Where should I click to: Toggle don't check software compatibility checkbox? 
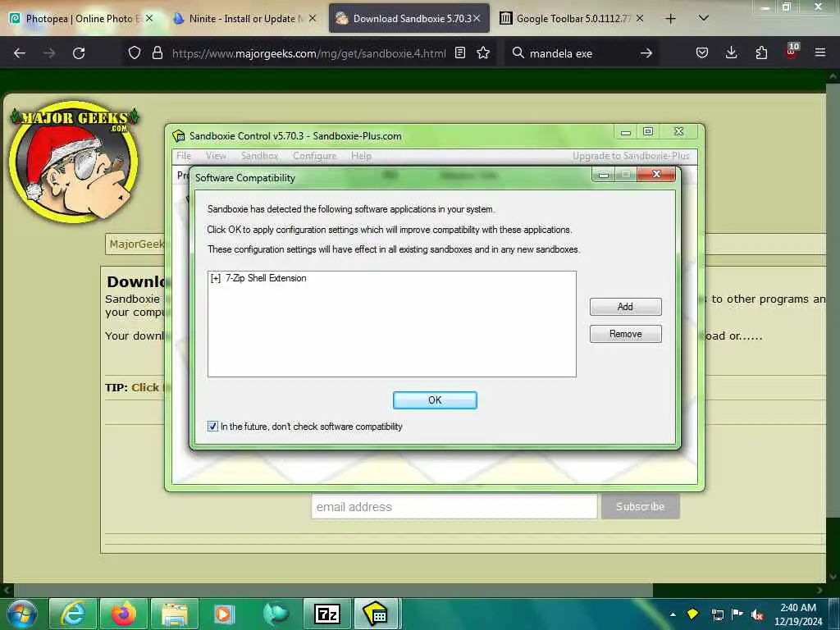[x=212, y=427]
